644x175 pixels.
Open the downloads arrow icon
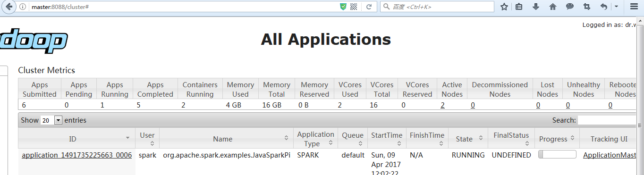pyautogui.click(x=535, y=7)
